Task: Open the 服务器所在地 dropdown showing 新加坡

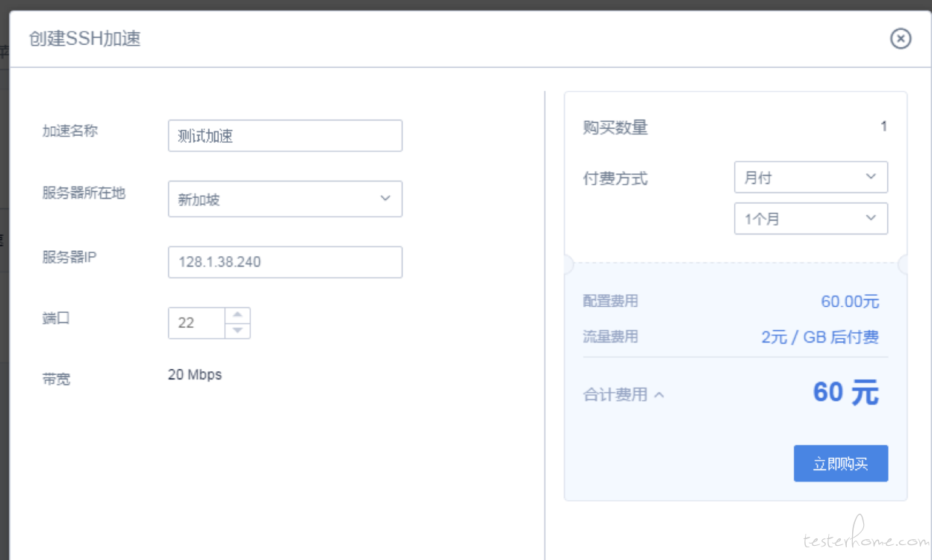Action: pos(285,199)
